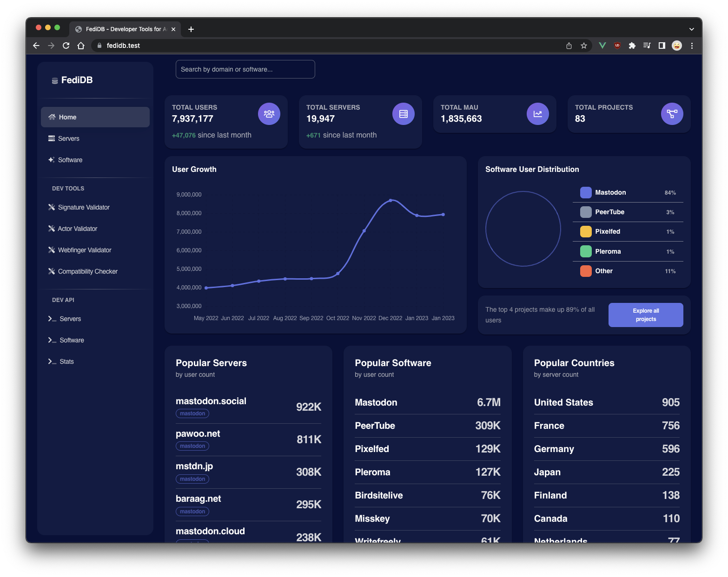This screenshot has width=728, height=577.
Task: Click the share icon in address bar
Action: tap(569, 46)
